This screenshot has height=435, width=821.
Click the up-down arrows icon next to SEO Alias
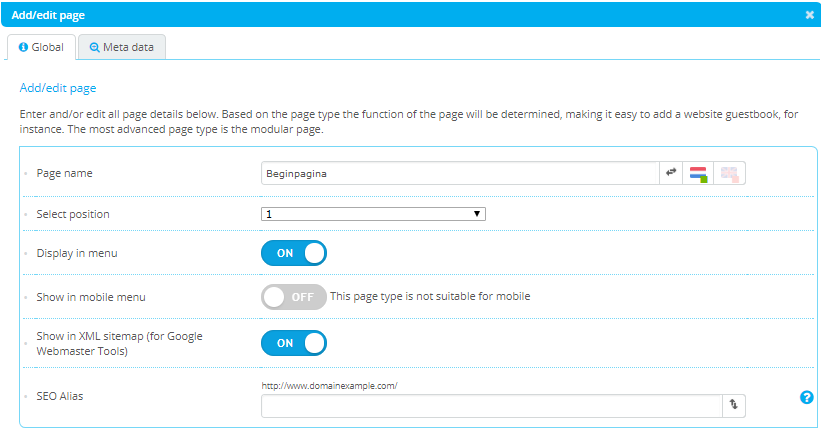(x=733, y=405)
